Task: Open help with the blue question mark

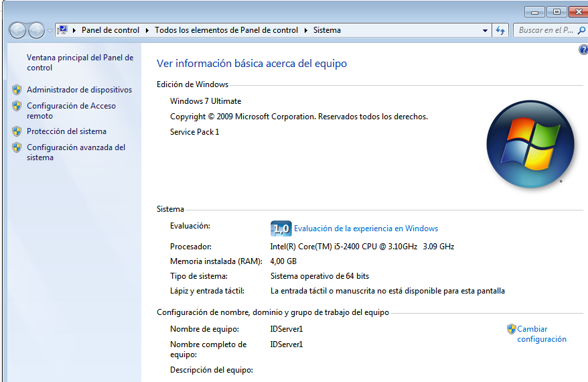Action: click(x=583, y=50)
